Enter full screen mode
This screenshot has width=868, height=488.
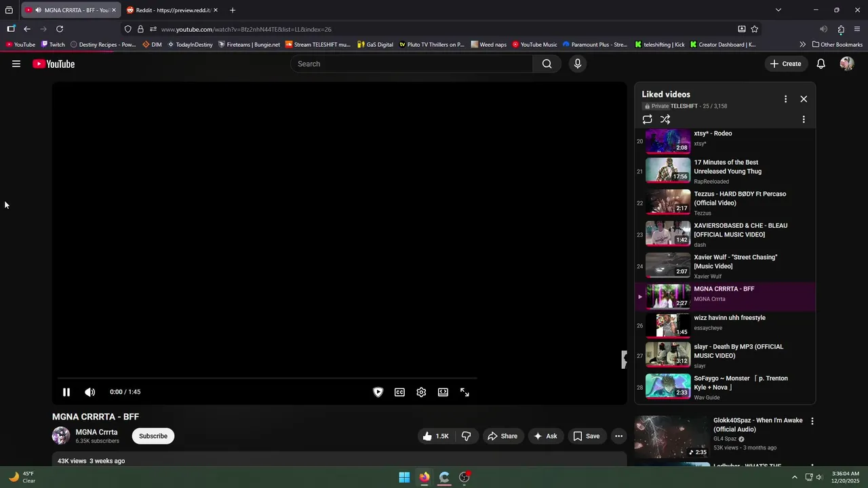pyautogui.click(x=465, y=392)
